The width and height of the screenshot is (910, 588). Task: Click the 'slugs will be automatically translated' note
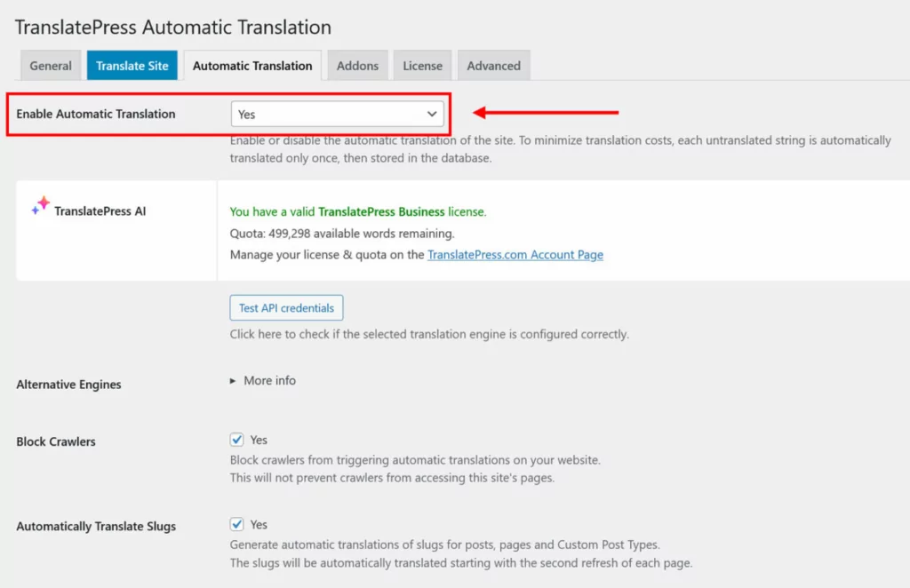pos(461,563)
